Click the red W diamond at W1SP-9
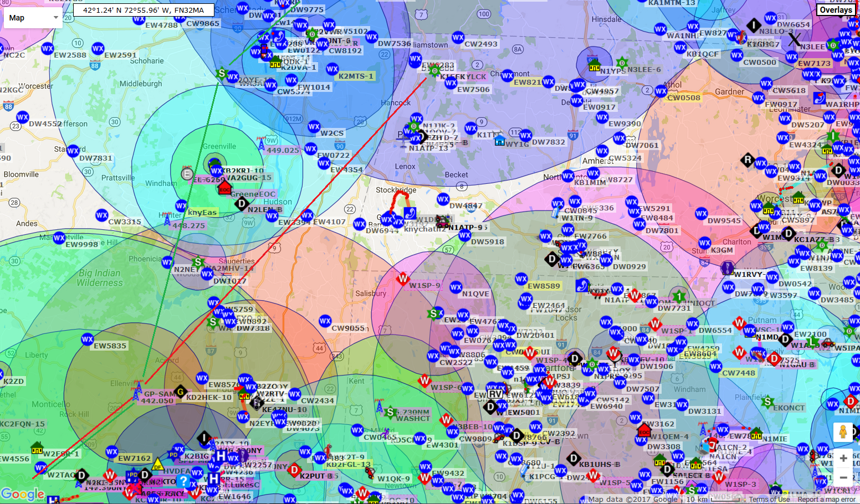 click(403, 279)
